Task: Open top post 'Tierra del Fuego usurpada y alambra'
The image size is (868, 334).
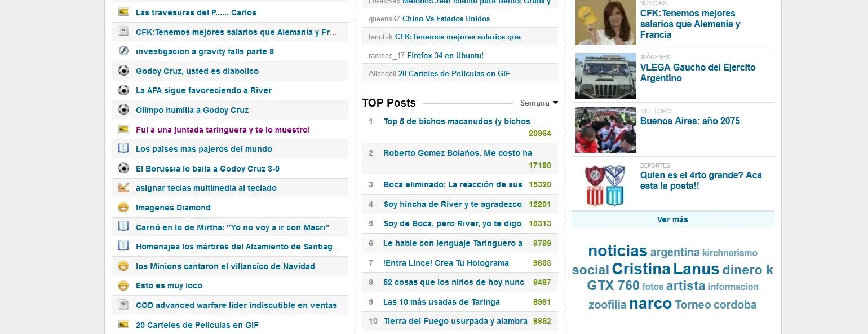Action: 455,321
